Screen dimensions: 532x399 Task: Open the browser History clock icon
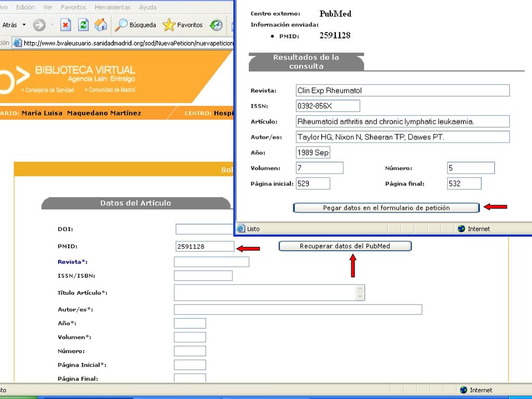click(216, 25)
